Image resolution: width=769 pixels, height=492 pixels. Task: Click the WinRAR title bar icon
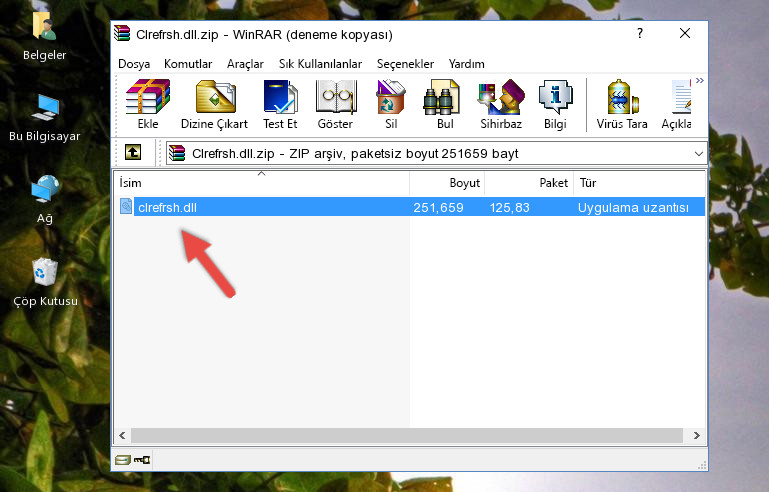[x=122, y=33]
